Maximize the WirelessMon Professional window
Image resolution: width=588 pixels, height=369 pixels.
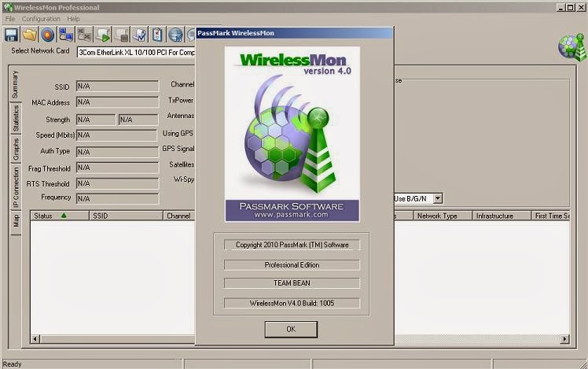coord(570,8)
